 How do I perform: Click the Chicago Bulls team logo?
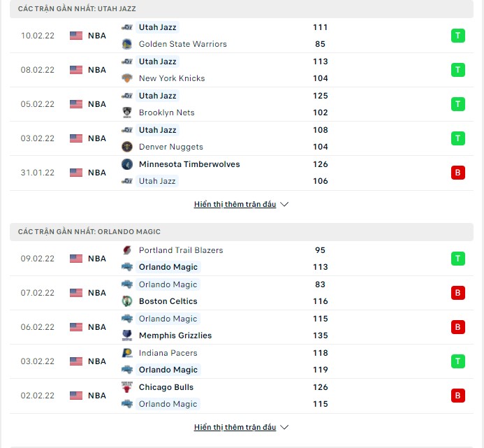point(127,387)
